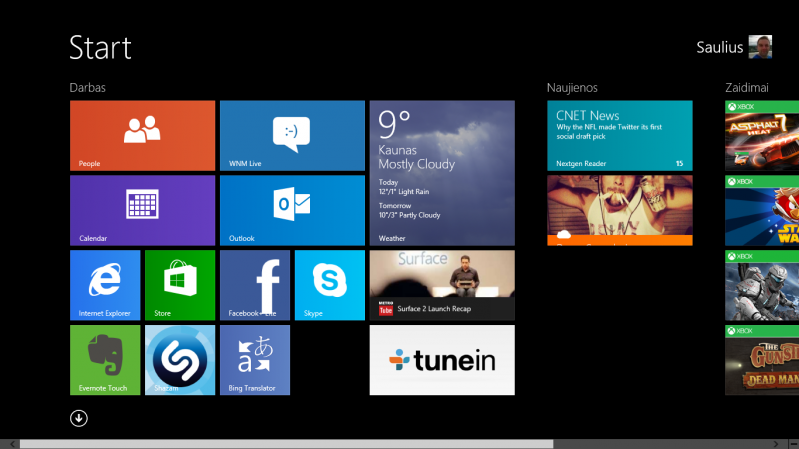The height and width of the screenshot is (449, 799).
Task: Click the horizontal scrollbar thumb
Action: pos(285,443)
